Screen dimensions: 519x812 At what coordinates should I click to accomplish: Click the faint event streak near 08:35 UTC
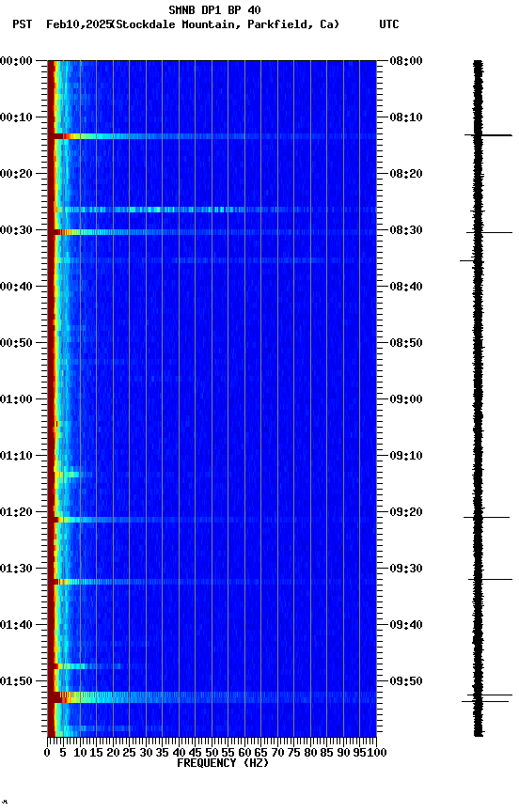pyautogui.click(x=212, y=260)
